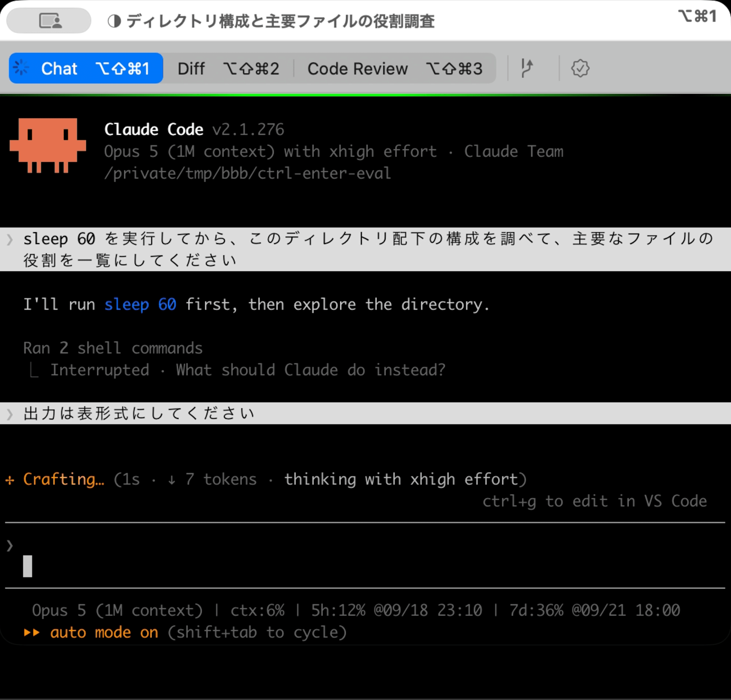Click the ⌥⌘1 shortcut label at top right
The image size is (731, 700).
click(x=697, y=16)
